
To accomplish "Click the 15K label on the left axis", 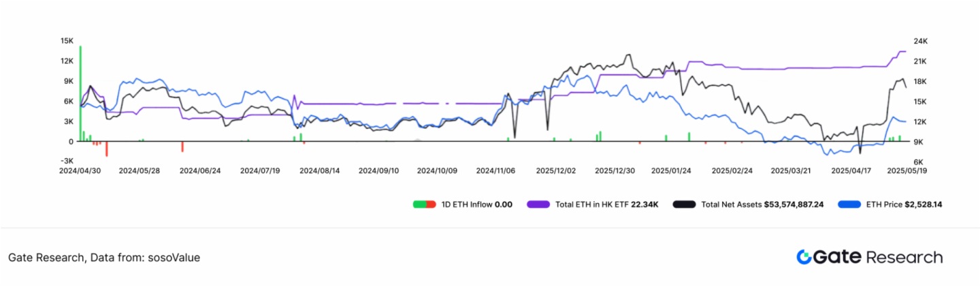I will click(67, 41).
